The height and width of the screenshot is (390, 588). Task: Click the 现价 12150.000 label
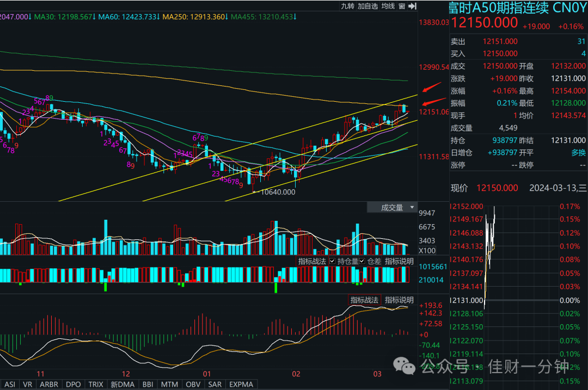click(x=484, y=188)
